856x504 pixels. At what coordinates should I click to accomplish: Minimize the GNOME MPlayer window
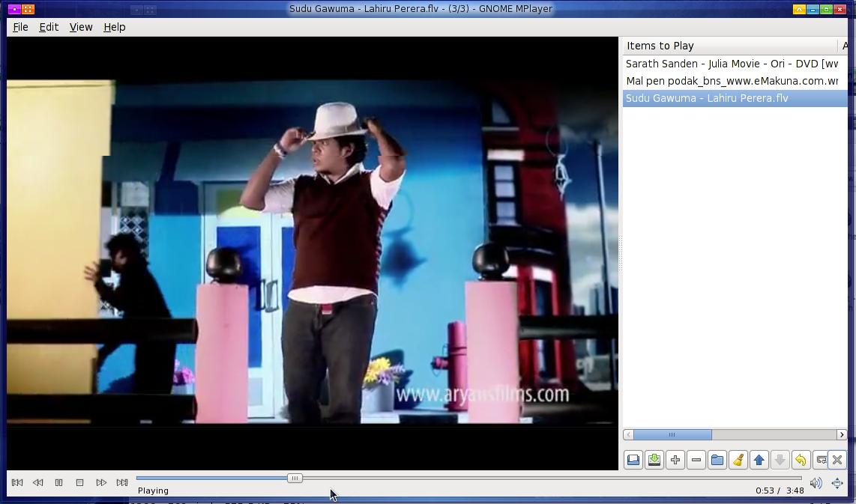813,9
